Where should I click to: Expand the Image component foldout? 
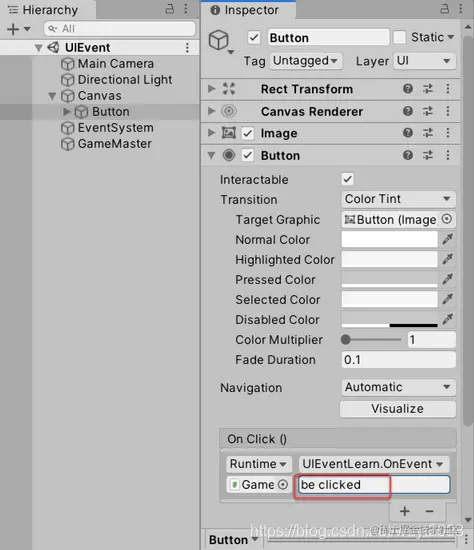click(211, 133)
